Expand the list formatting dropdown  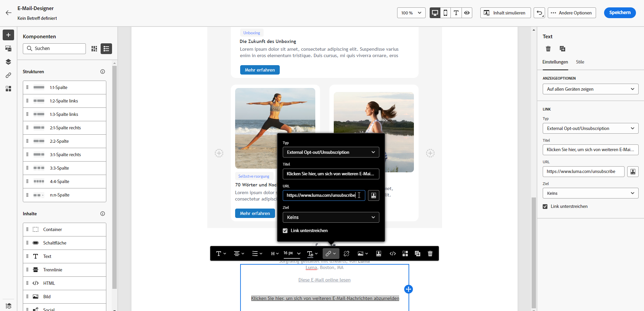257,254
